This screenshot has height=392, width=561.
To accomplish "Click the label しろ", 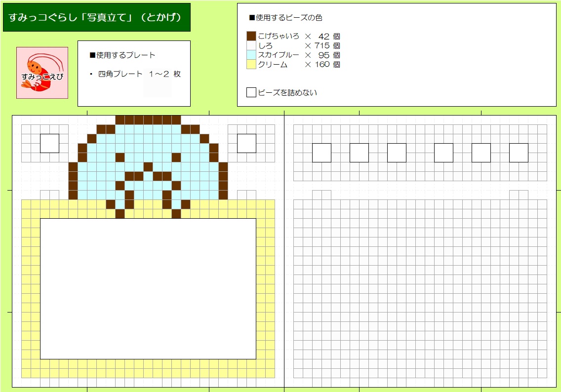I will click(266, 46).
